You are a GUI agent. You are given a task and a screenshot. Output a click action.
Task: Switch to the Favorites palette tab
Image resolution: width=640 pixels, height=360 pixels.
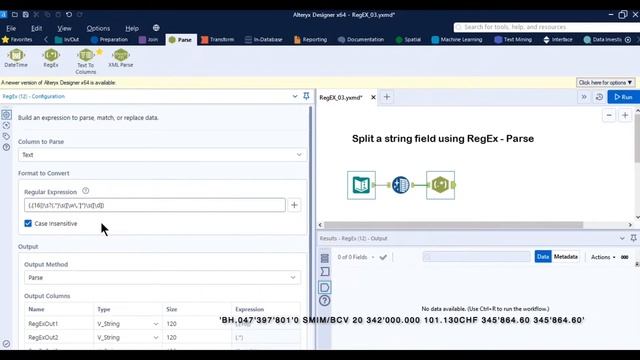(x=17, y=40)
